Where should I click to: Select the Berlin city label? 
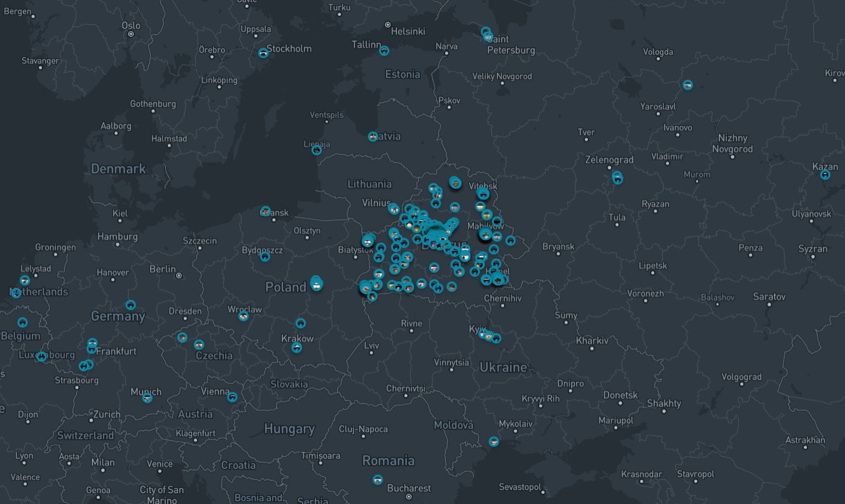point(162,269)
